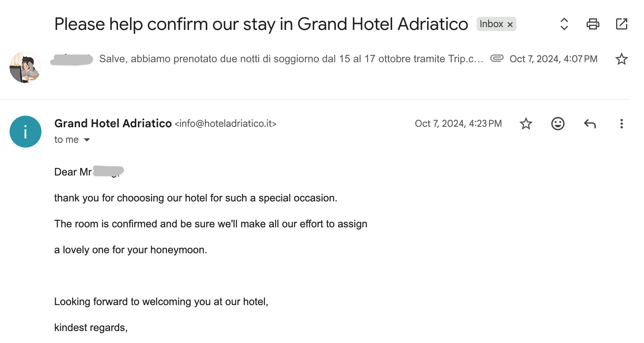644x343 pixels.
Task: Print all messages in this conversation
Action: 593,24
